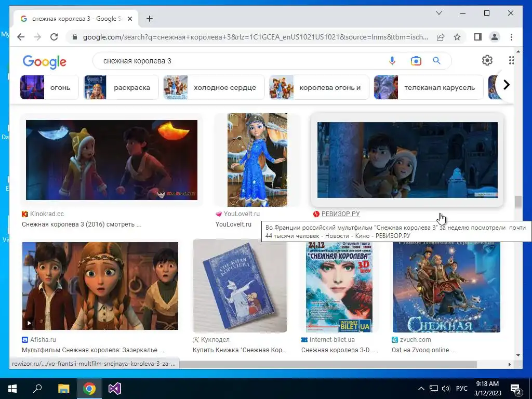Click the Kinokrad.cc source link
Image resolution: width=532 pixels, height=399 pixels.
click(47, 214)
